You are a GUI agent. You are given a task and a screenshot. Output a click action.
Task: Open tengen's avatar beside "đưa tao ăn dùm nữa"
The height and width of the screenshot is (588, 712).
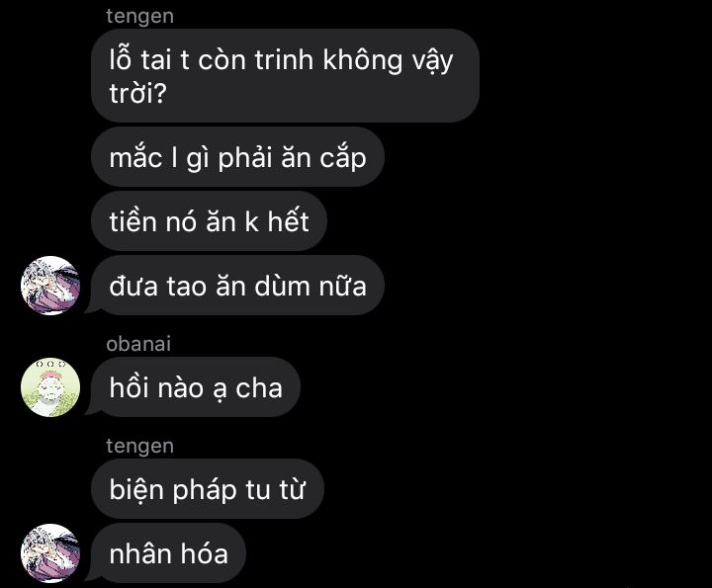pyautogui.click(x=50, y=286)
